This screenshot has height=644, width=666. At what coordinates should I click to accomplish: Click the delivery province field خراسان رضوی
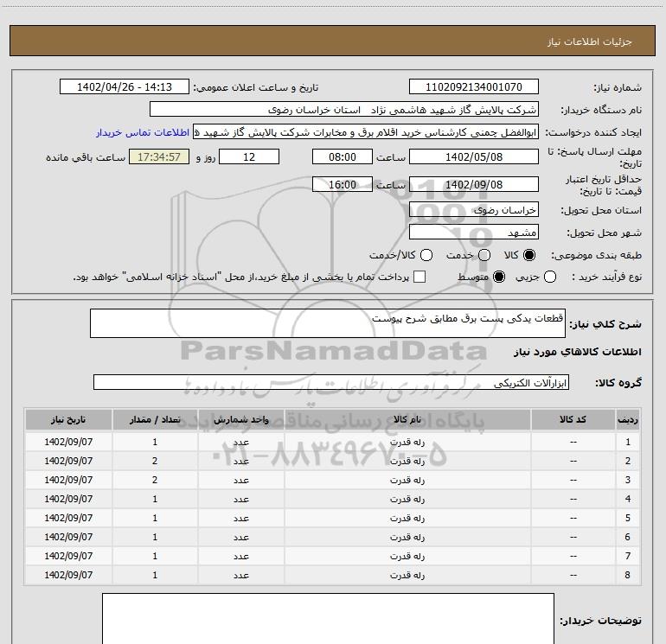(x=474, y=210)
